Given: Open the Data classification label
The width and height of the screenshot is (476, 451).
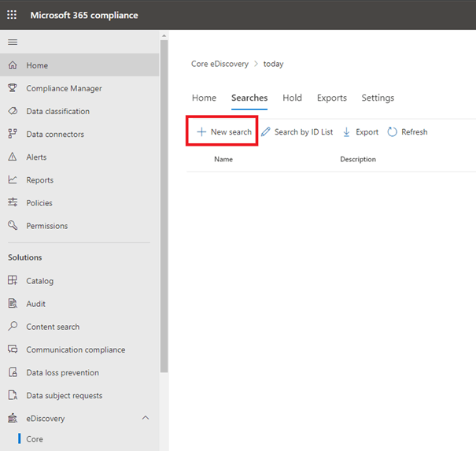Looking at the screenshot, I should pyautogui.click(x=58, y=111).
